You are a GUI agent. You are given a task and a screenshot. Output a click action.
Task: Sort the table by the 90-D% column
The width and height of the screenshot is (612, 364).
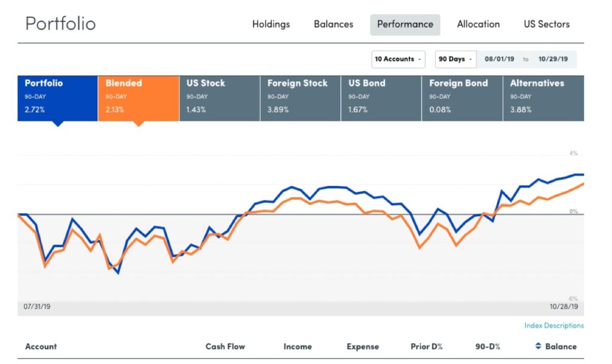pyautogui.click(x=488, y=347)
